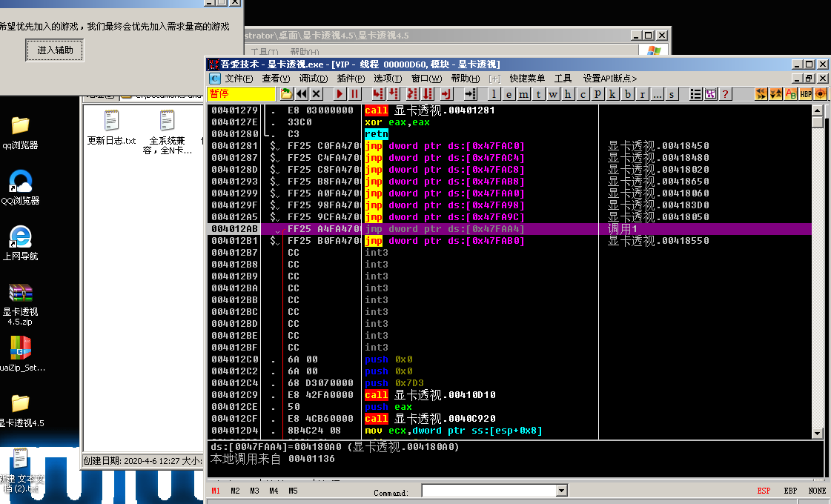Click the orange AB plugin icon
Image resolution: width=831 pixels, height=504 pixels.
click(791, 94)
